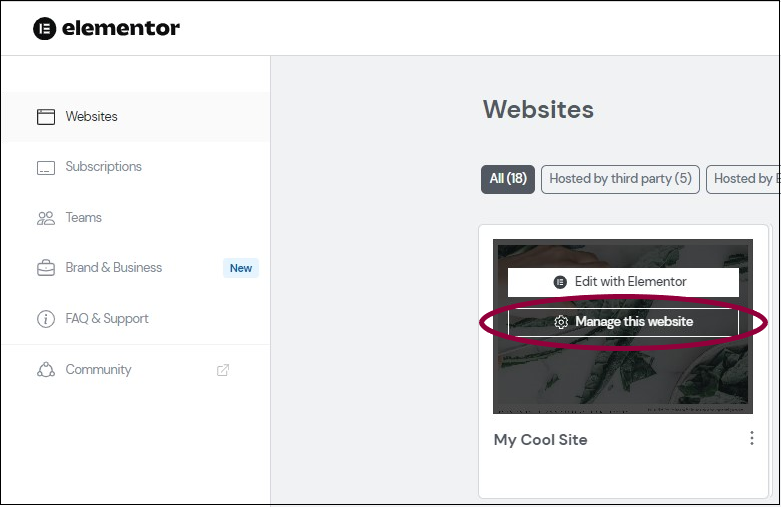The height and width of the screenshot is (507, 781).
Task: Click the Elementor logo icon
Action: point(44,28)
